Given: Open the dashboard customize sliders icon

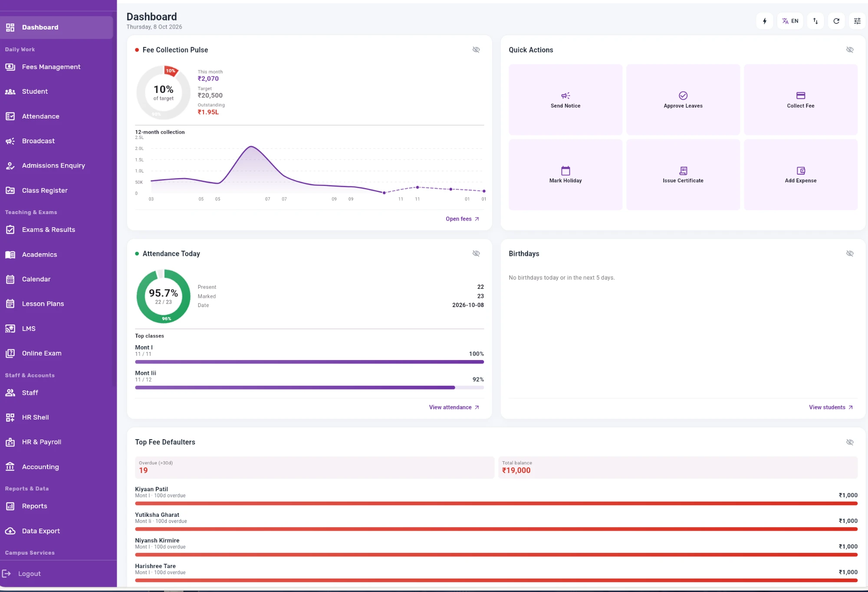Looking at the screenshot, I should (857, 21).
